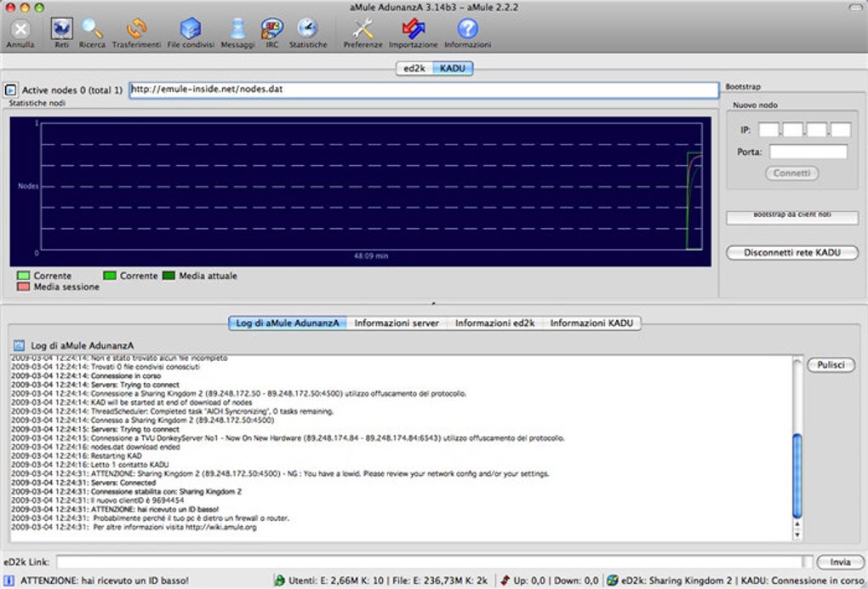Click the Up/Down transfer speed icon
This screenshot has width=868, height=589.
pos(505,580)
